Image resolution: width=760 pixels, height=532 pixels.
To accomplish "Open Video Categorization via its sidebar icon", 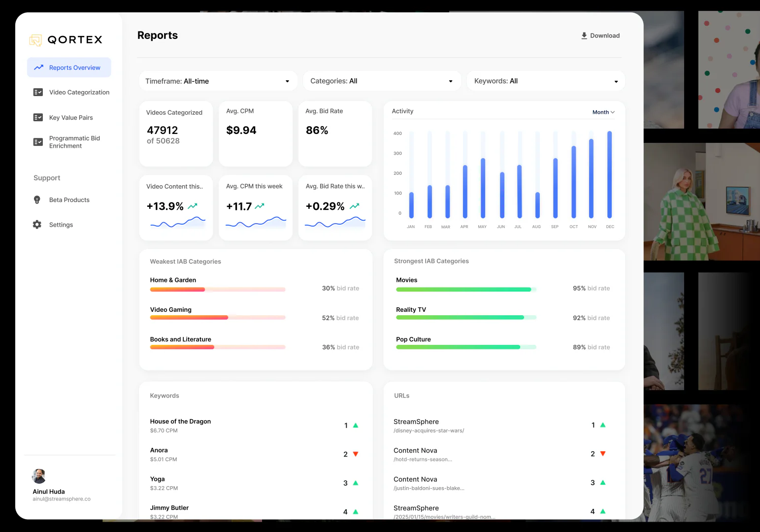I will [x=38, y=92].
